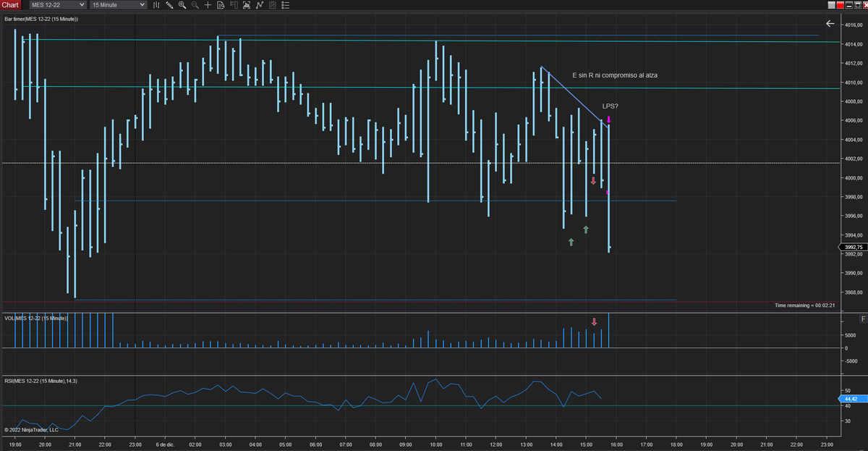Click the VOL indicator panel label
868x451 pixels.
36,318
